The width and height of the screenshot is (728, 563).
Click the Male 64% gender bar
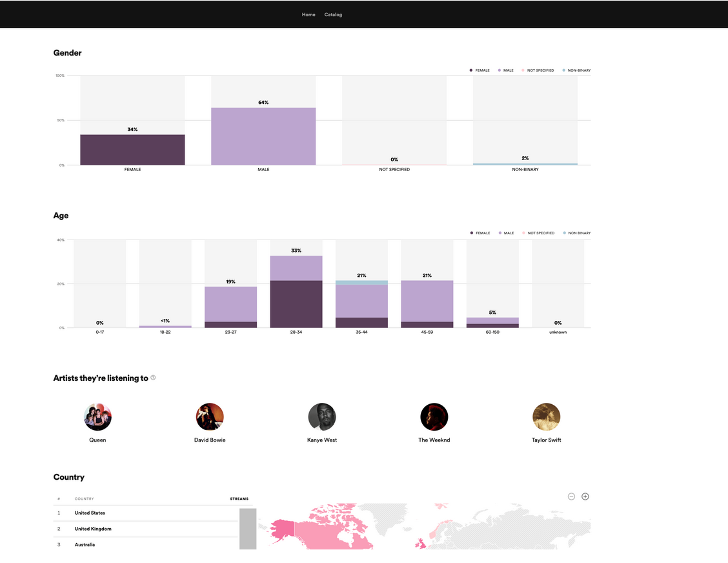263,136
